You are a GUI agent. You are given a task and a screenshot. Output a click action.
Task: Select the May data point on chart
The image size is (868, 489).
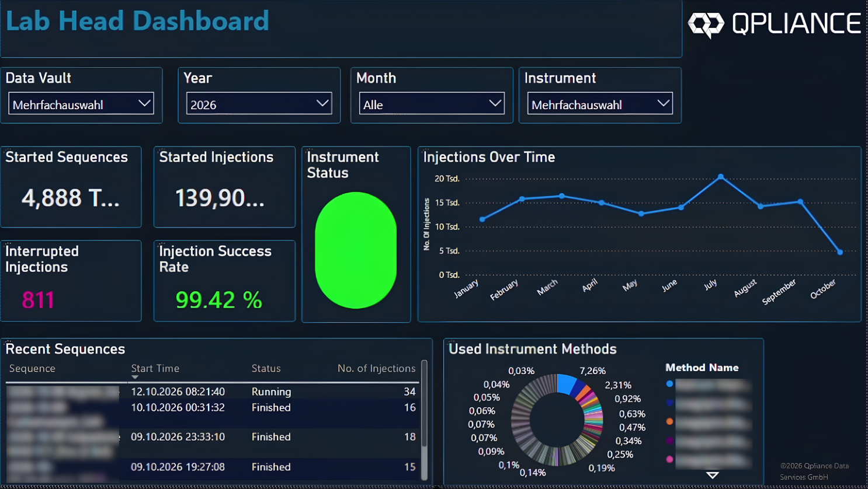pyautogui.click(x=641, y=214)
